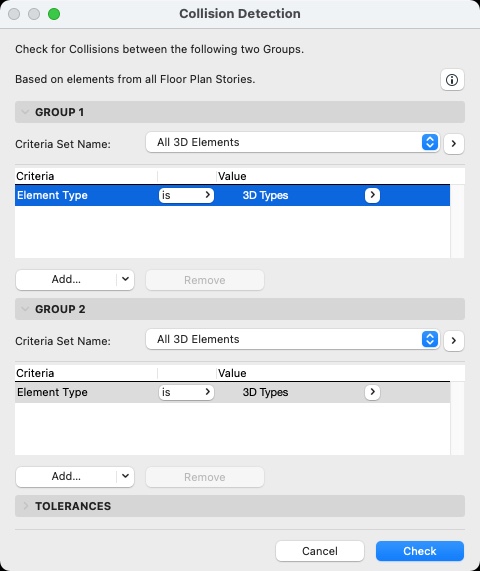480x571 pixels.
Task: Open Group 1 Criteria Set Name dropdown
Action: point(292,142)
